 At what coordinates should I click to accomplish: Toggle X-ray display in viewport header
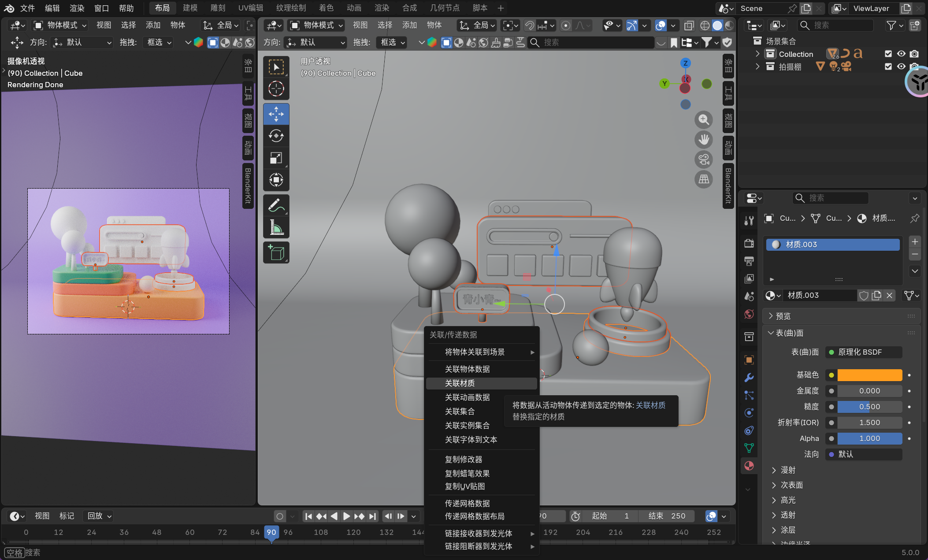pyautogui.click(x=689, y=26)
